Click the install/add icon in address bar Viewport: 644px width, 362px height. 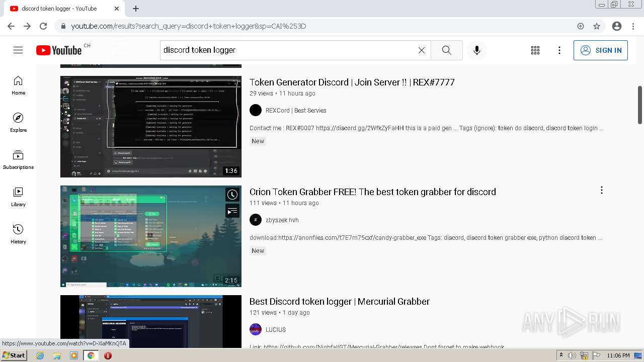click(581, 26)
